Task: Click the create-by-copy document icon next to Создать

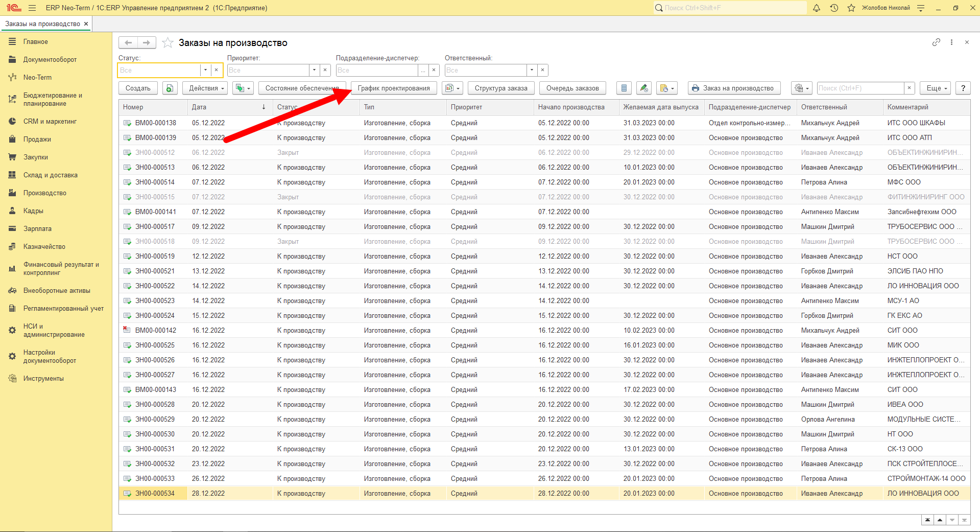Action: (x=170, y=88)
